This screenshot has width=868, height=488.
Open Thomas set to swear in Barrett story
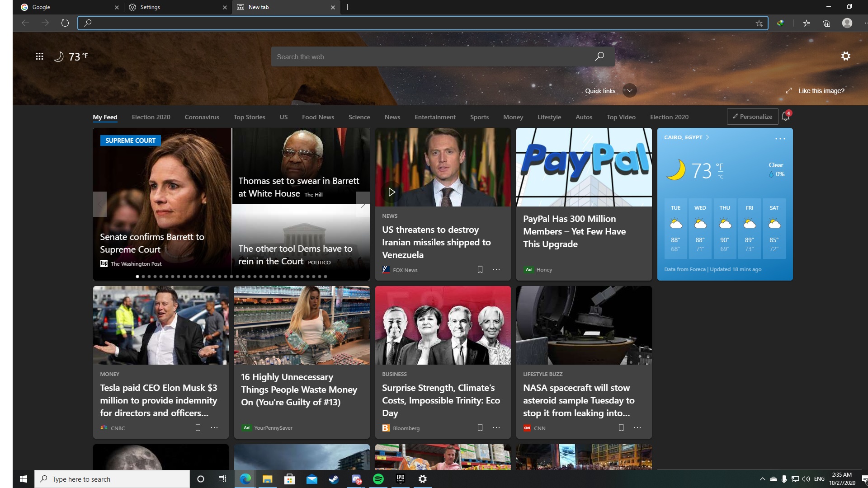click(299, 187)
